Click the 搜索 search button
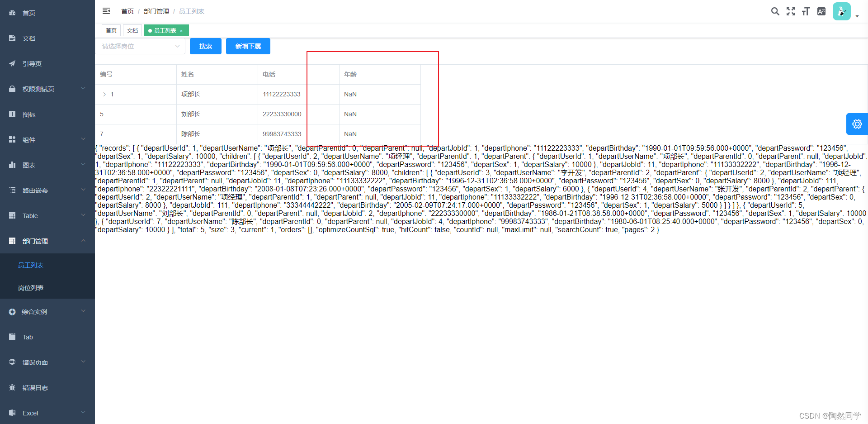The image size is (868, 424). [206, 46]
